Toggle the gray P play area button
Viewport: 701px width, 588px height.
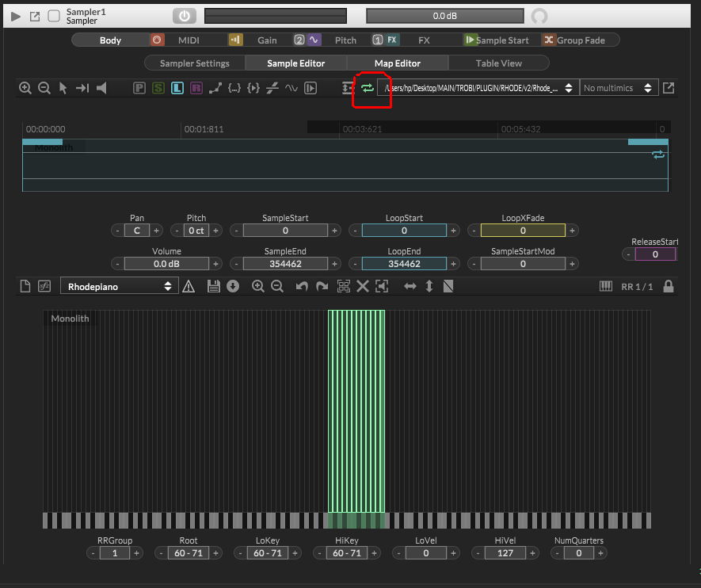click(x=139, y=88)
